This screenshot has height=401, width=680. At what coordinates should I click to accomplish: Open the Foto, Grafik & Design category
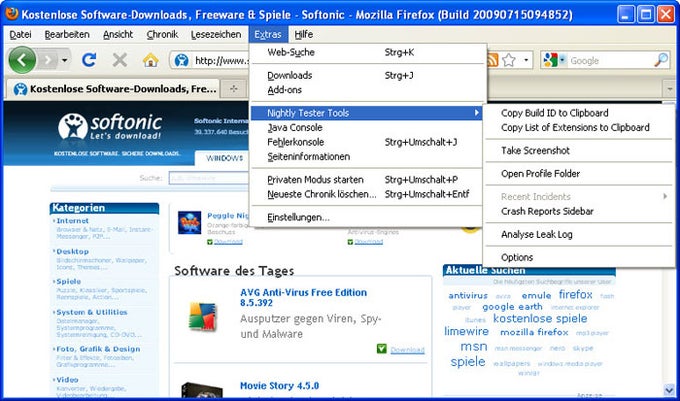tap(98, 349)
